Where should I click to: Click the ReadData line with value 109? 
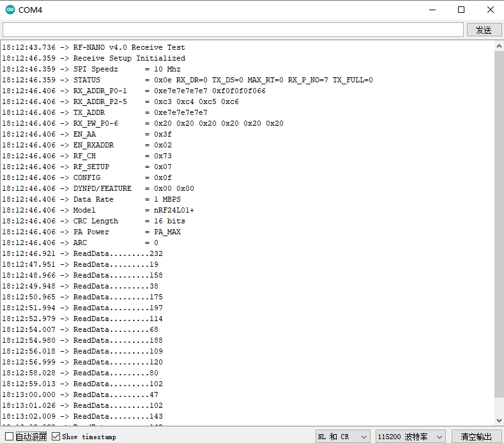[82, 352]
